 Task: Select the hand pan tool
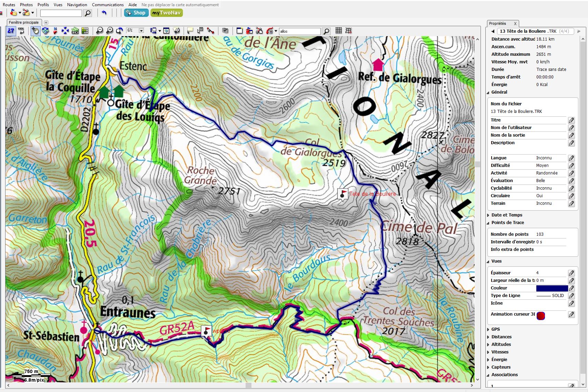(35, 31)
